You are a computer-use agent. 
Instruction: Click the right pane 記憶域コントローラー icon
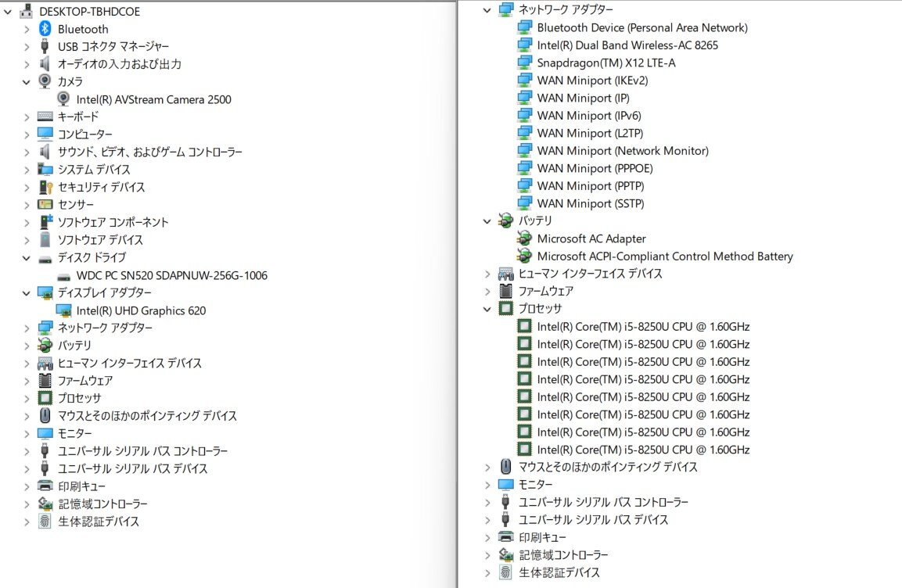click(505, 554)
